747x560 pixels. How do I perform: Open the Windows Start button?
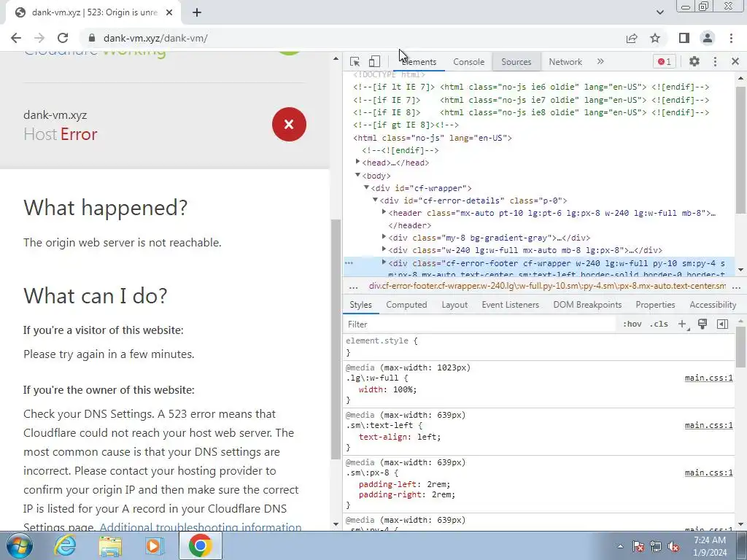[20, 545]
